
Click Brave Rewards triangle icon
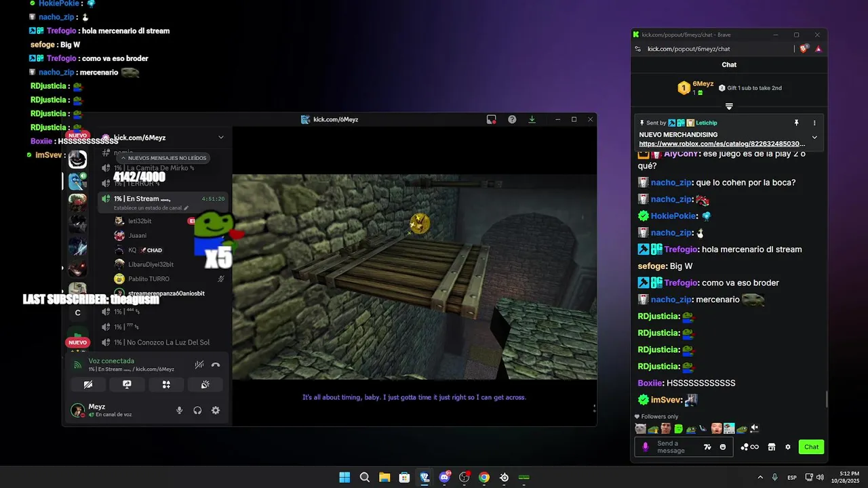[818, 49]
